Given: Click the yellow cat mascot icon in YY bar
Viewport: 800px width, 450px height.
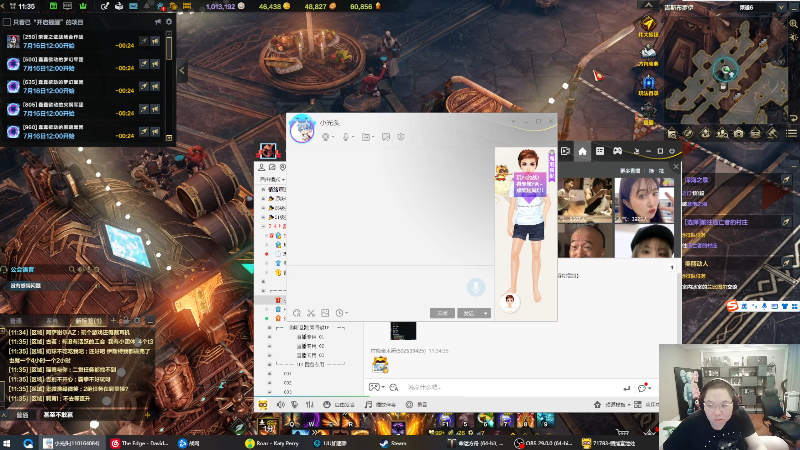Looking at the screenshot, I should click(x=263, y=405).
